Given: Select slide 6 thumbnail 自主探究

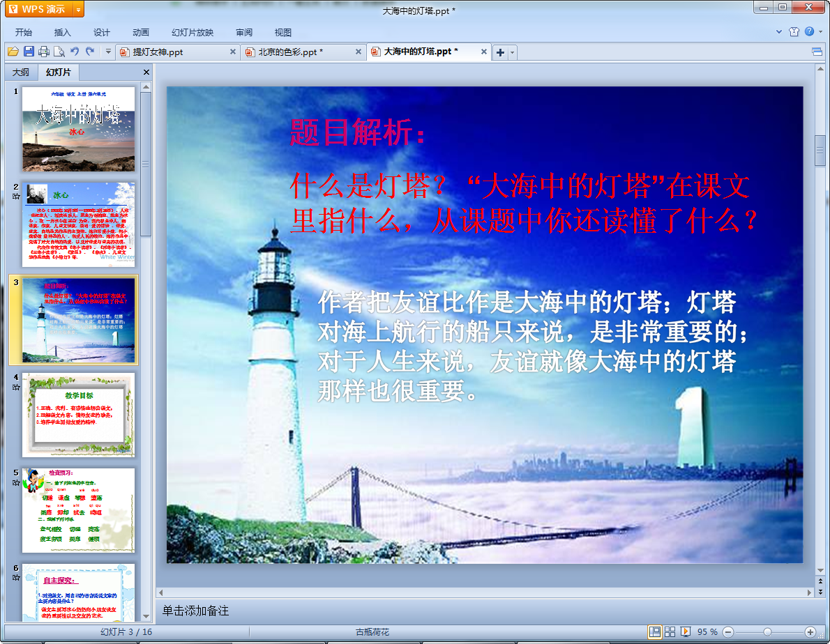Looking at the screenshot, I should [x=78, y=592].
